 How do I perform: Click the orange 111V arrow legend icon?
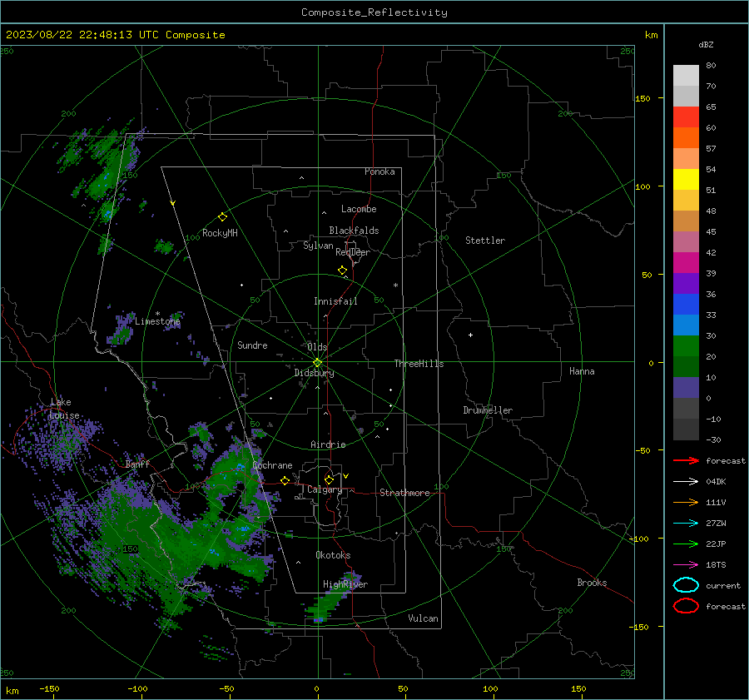(686, 502)
